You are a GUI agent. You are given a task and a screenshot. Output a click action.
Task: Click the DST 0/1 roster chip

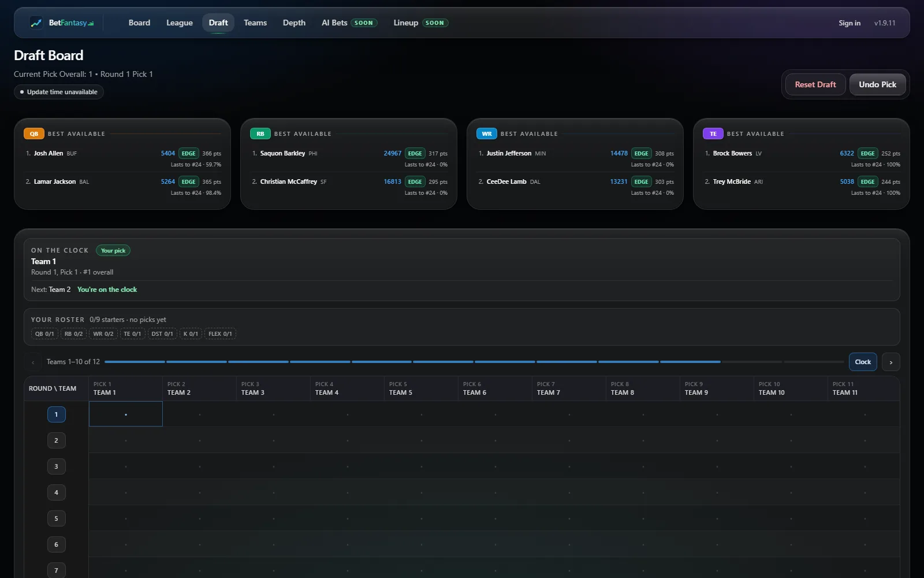click(x=162, y=334)
